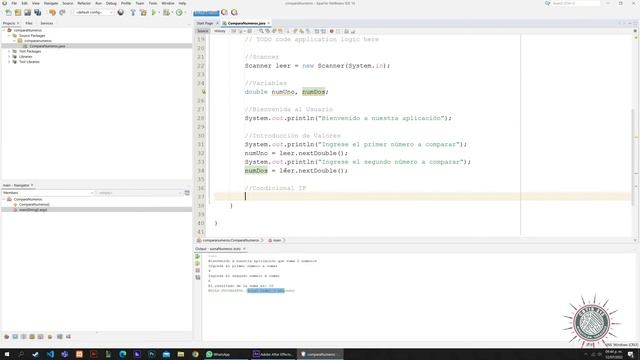
Task: Click the Navigator empty filter combo box
Action: (139, 193)
